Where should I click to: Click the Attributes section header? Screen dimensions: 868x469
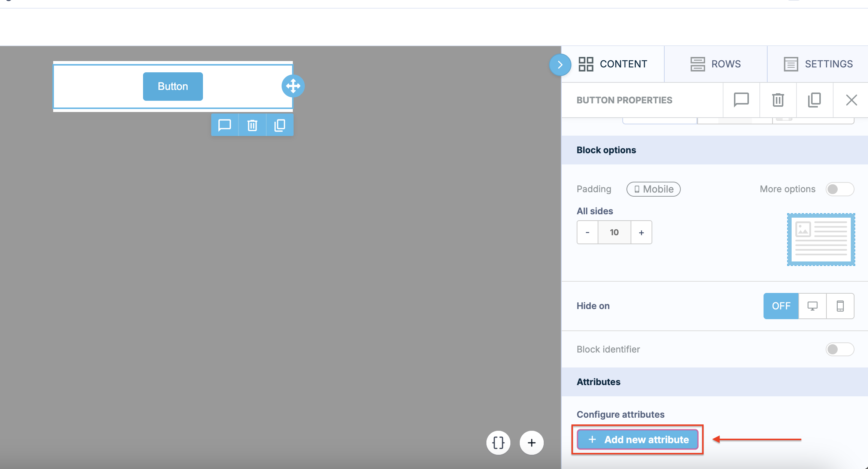click(x=714, y=382)
